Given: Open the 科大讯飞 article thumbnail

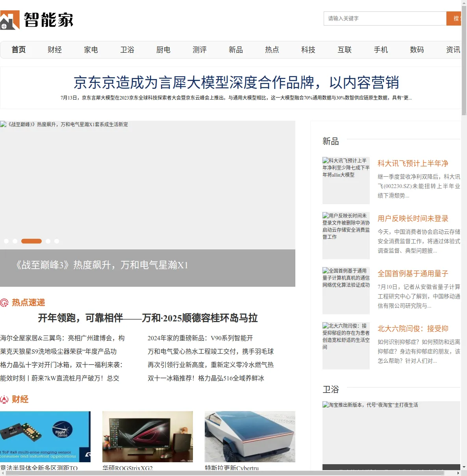Looking at the screenshot, I should 346,181.
